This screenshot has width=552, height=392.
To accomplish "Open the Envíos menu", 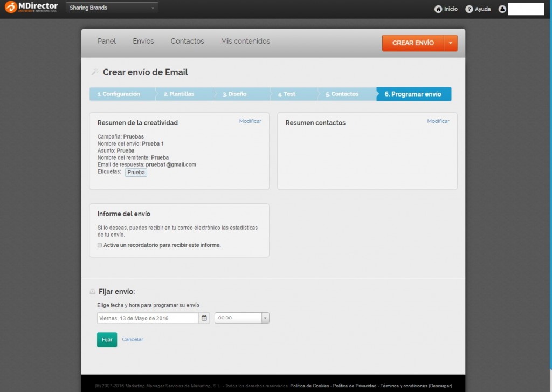I will [x=143, y=41].
